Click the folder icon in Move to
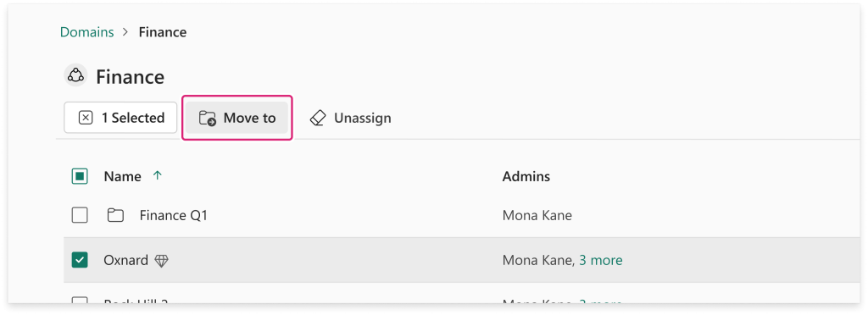 [208, 118]
